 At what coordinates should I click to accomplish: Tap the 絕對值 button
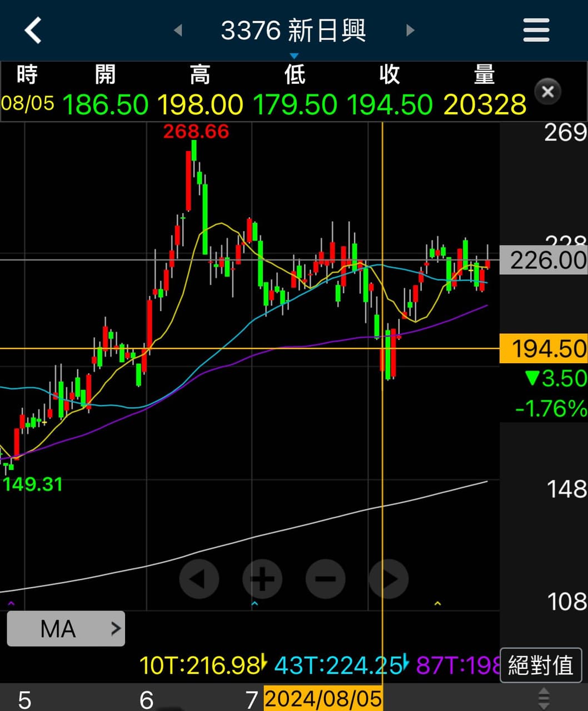coord(541,665)
